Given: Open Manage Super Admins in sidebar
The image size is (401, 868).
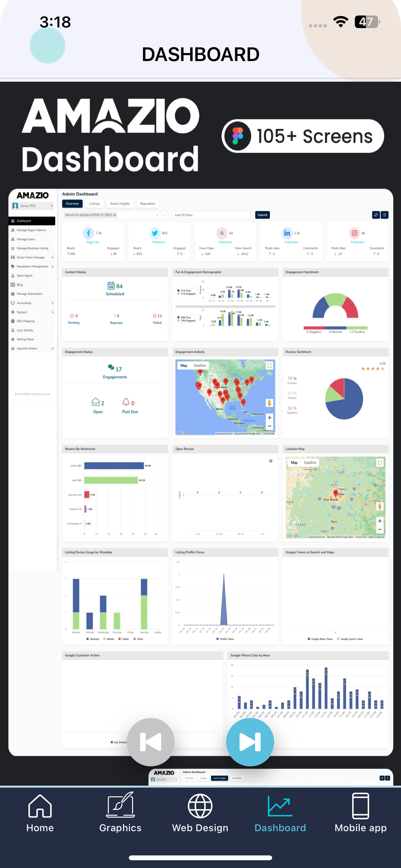Looking at the screenshot, I should (32, 230).
